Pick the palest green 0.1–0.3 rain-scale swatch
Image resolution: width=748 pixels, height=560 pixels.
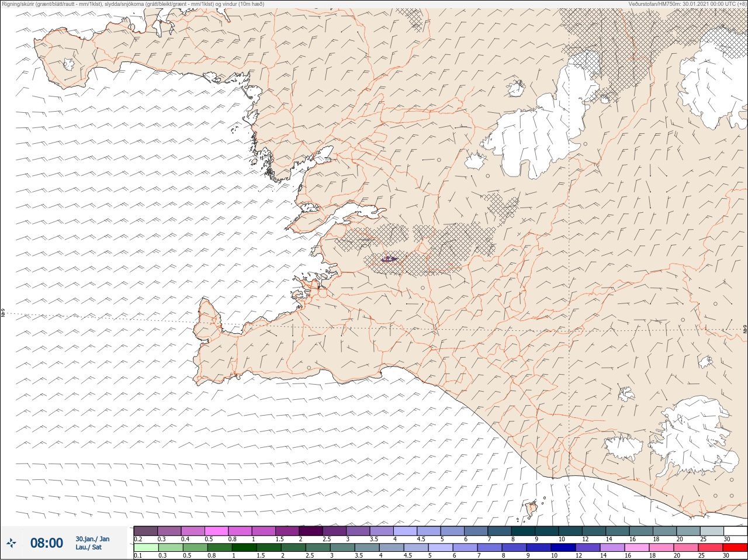coord(146,548)
